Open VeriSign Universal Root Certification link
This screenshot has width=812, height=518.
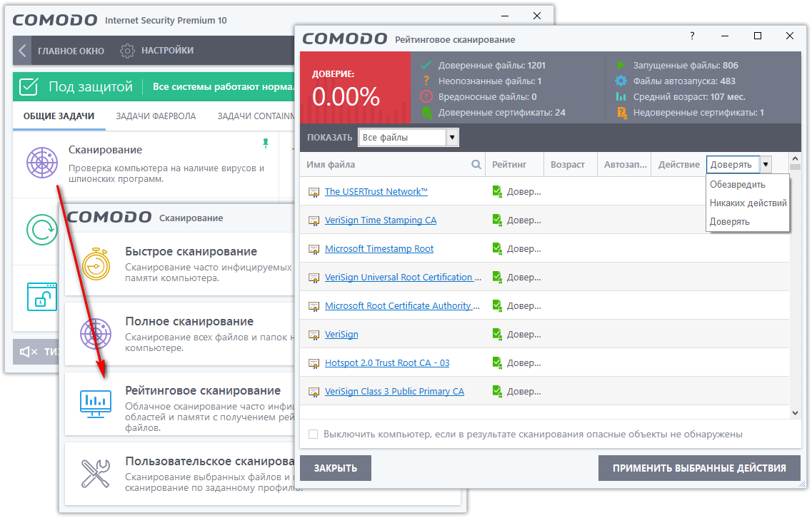point(403,277)
